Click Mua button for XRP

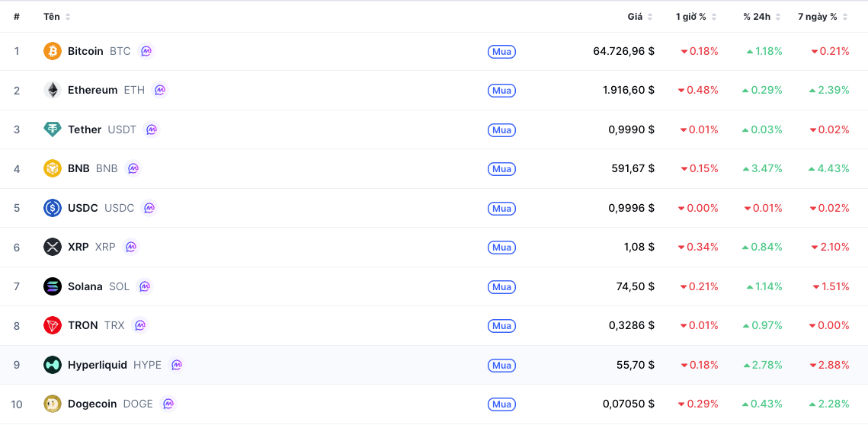[x=501, y=248]
